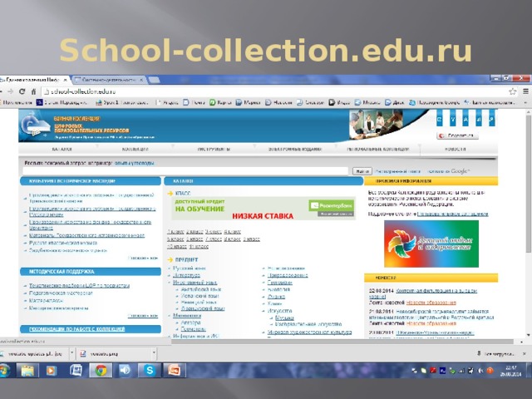Open dropdown arrow of second downloaded file
The width and height of the screenshot is (532, 399).
(x=154, y=353)
